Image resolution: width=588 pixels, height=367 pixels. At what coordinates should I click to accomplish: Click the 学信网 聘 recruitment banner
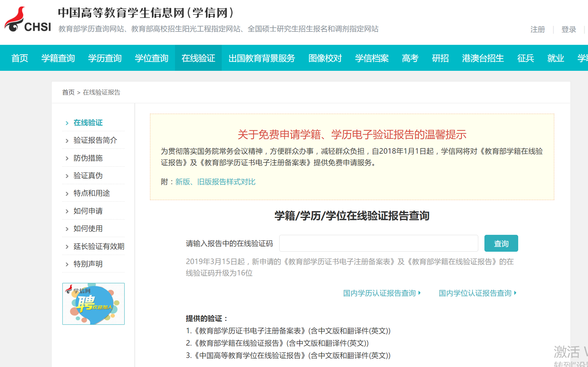94,304
